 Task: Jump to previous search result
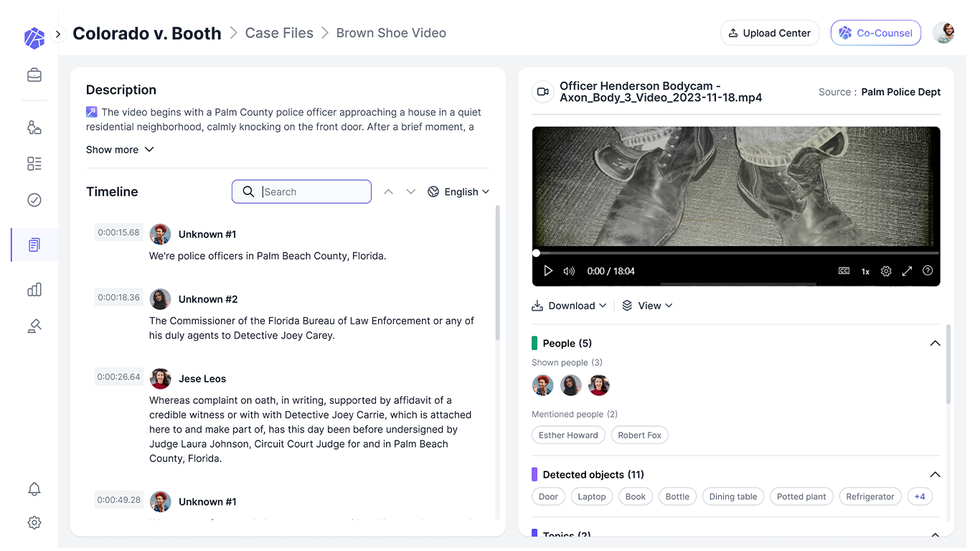coord(388,192)
